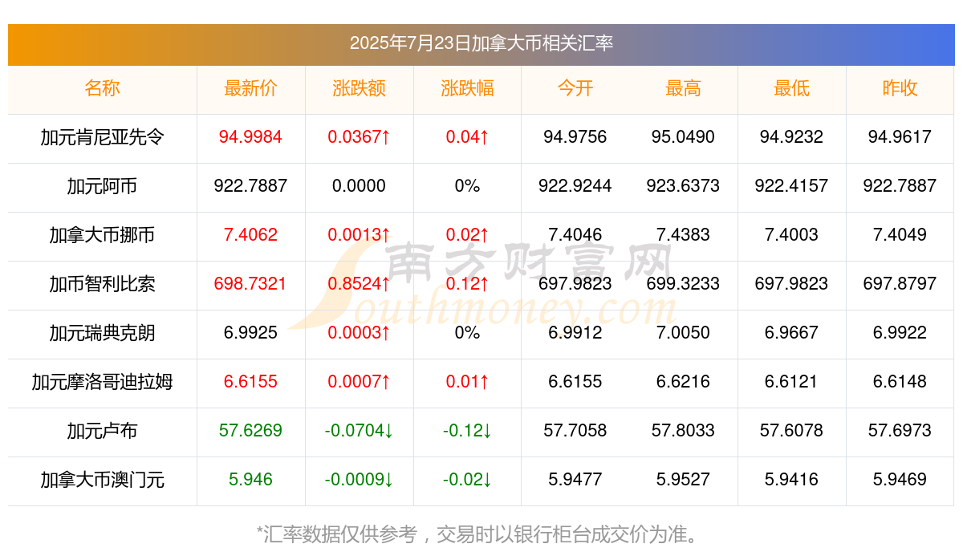
Task: Click latest price 6.9925
Action: [250, 333]
